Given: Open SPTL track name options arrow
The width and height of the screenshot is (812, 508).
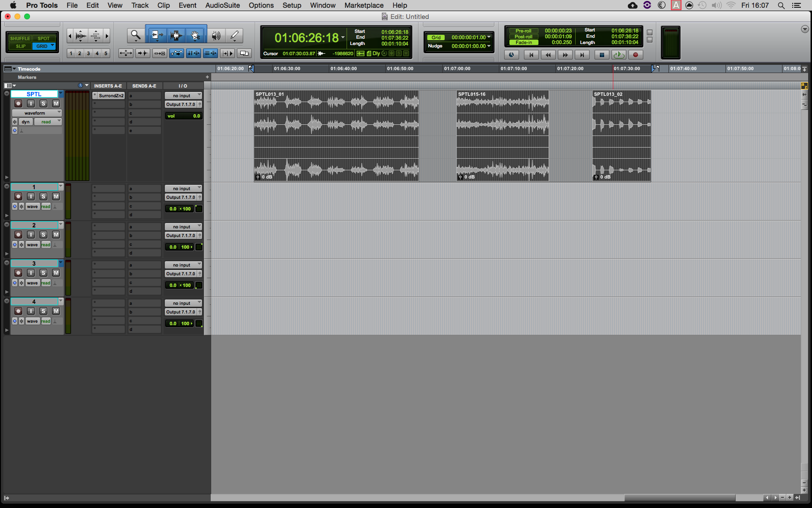Looking at the screenshot, I should point(61,94).
